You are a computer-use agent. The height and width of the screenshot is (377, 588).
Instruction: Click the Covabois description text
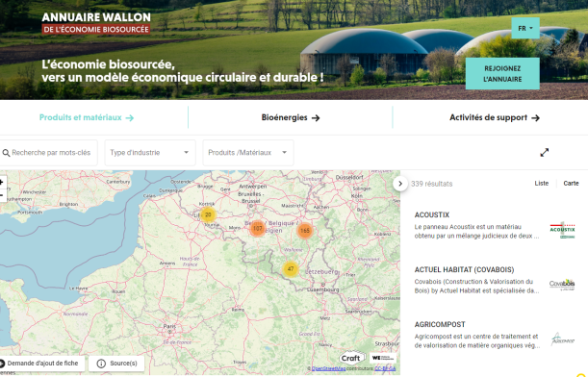[476, 286]
